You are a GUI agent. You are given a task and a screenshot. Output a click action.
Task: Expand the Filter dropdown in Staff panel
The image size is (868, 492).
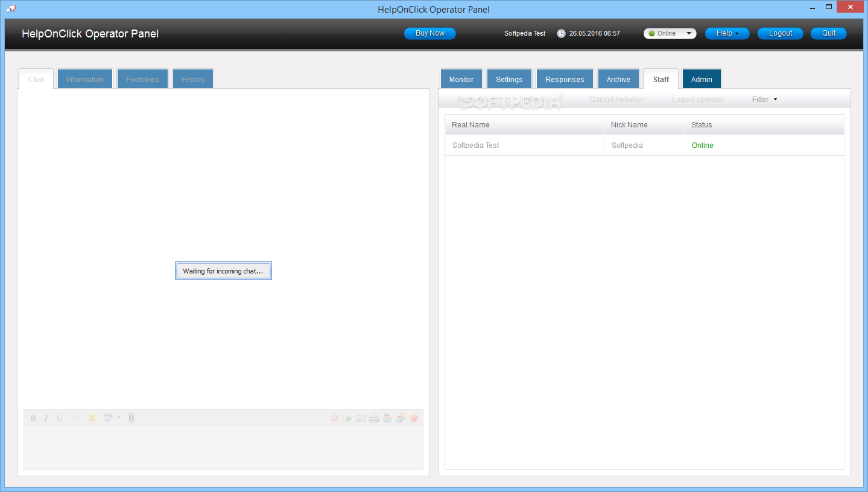point(764,100)
